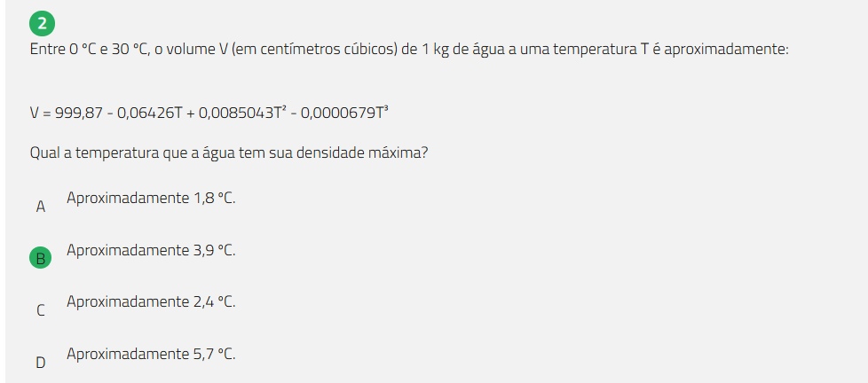
Task: Select option text 'Aproximadamente 1,8 °C.'
Action: 151,198
